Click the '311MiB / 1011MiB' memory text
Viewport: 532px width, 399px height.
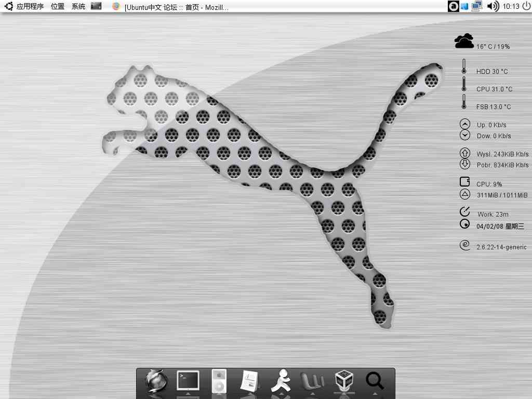pos(502,195)
